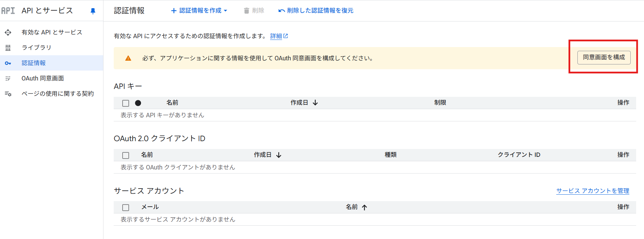Click the OAuth 同意画面 sidebar icon
This screenshot has width=644, height=239.
click(x=8, y=78)
